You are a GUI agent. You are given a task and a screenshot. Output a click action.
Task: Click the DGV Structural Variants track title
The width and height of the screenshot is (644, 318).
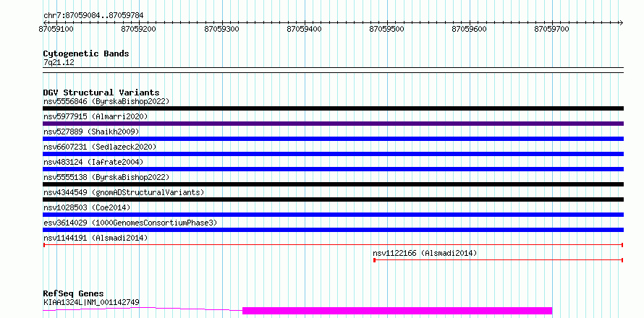(101, 93)
